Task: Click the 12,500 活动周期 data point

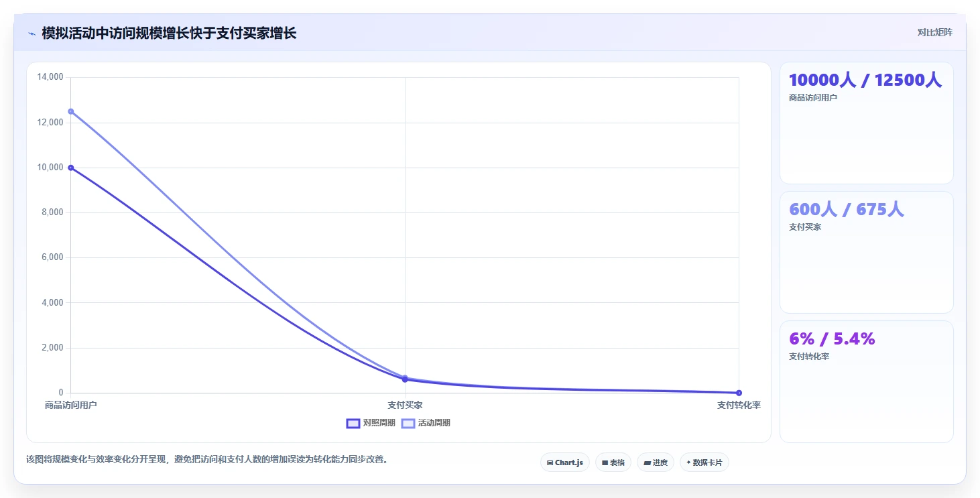Action: (70, 111)
